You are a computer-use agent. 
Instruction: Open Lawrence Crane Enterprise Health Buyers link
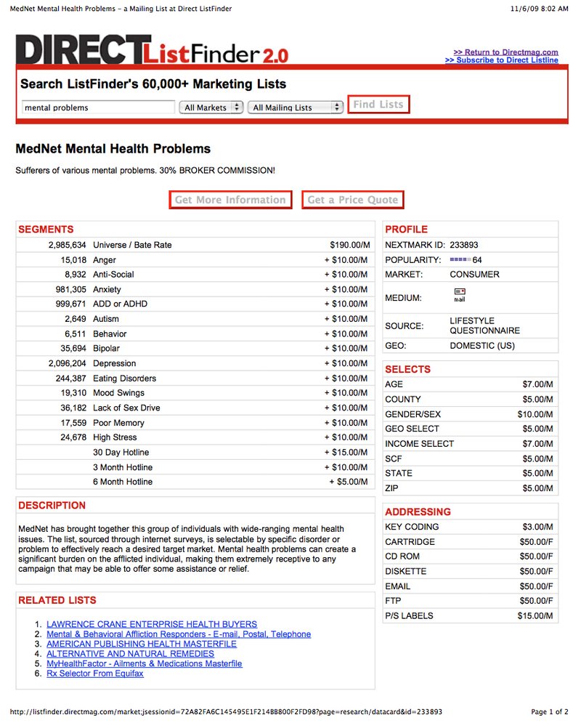[x=152, y=624]
